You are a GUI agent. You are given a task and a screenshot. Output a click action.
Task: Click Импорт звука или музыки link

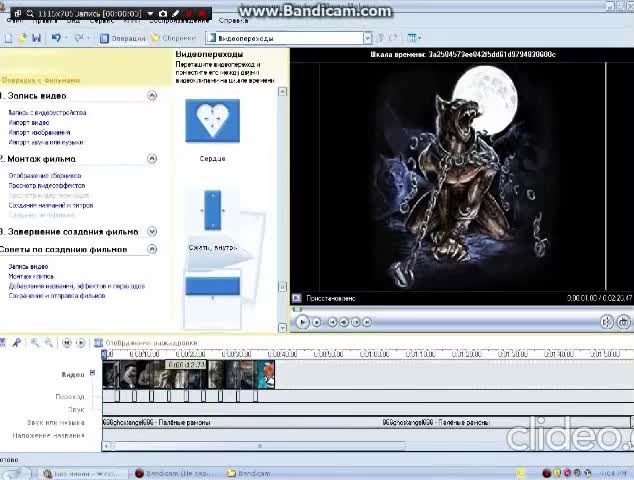click(46, 142)
